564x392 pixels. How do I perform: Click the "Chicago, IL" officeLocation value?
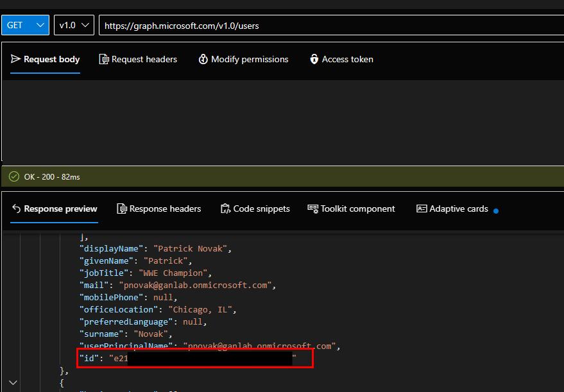point(202,309)
